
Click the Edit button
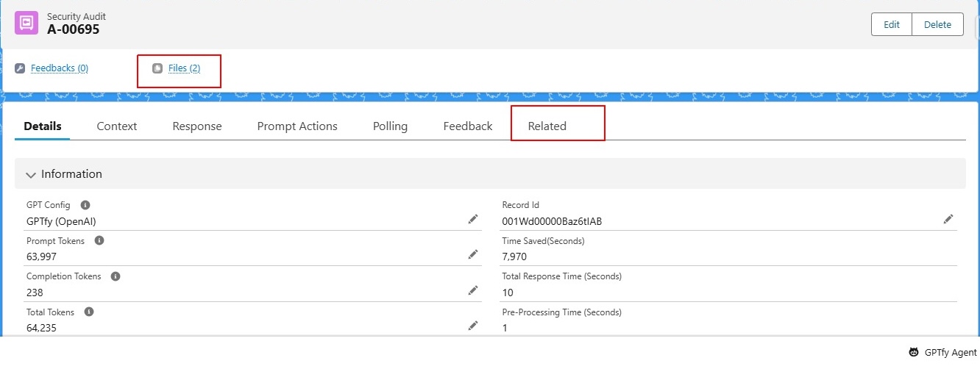click(891, 24)
